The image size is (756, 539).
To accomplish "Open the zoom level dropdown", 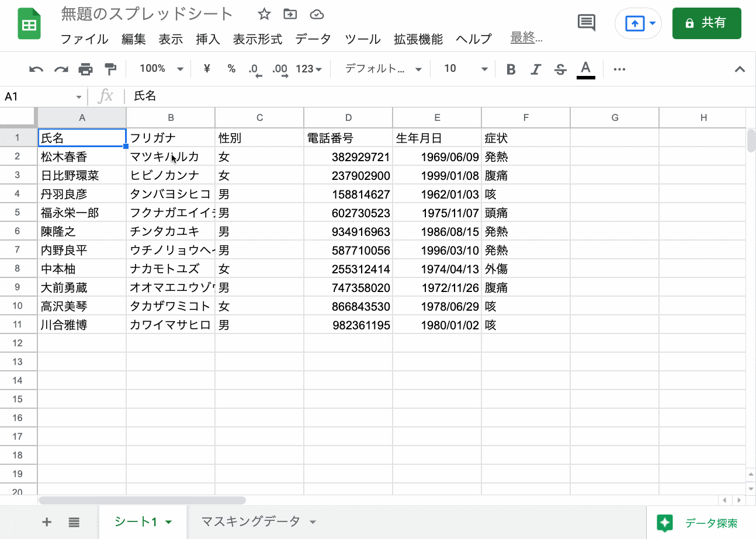I will 159,68.
